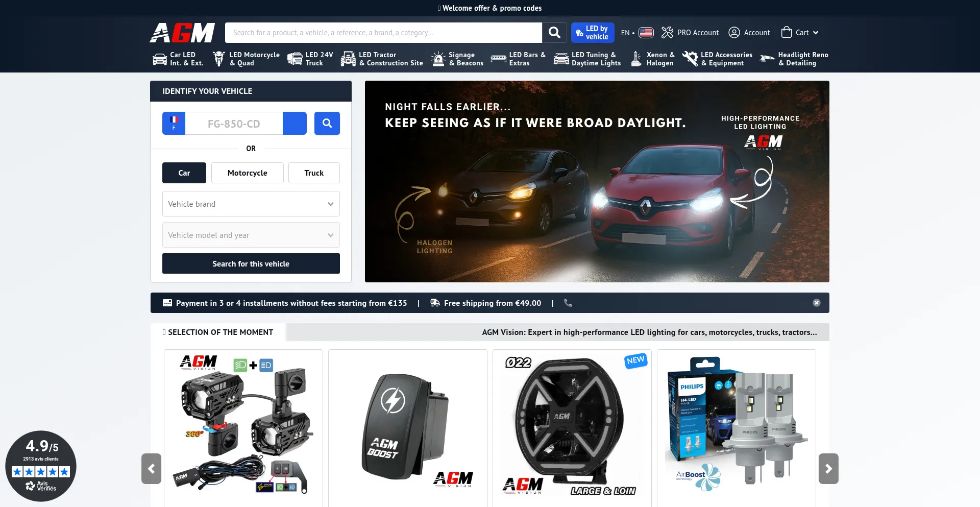The width and height of the screenshot is (980, 507).
Task: Open PRO Account tools icon
Action: 667,33
